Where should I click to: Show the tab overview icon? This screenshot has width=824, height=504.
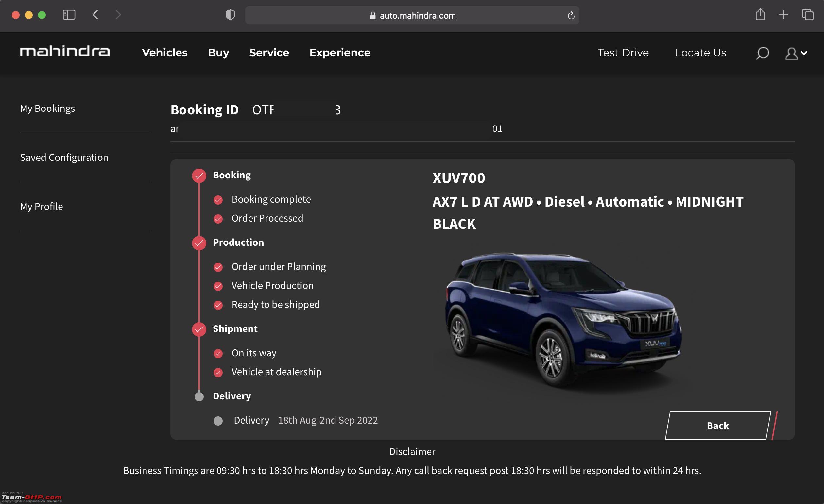[x=807, y=15]
